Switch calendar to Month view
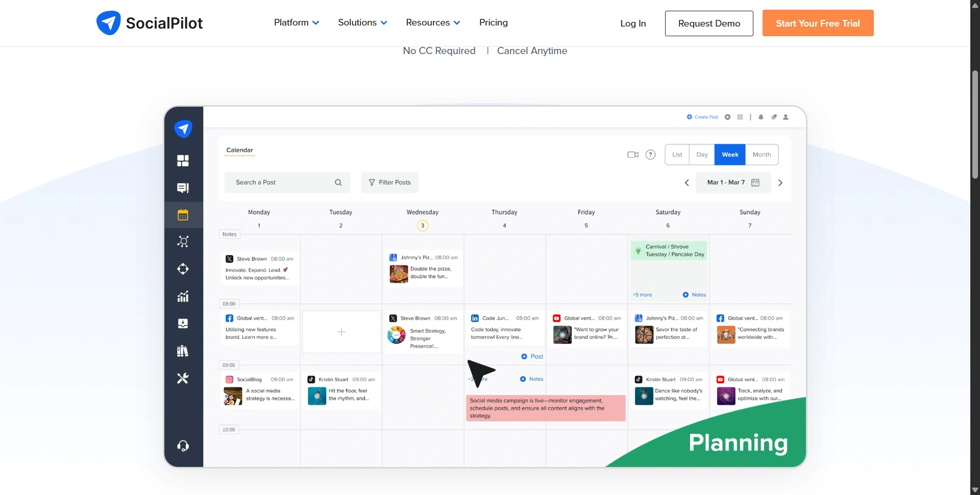 762,155
